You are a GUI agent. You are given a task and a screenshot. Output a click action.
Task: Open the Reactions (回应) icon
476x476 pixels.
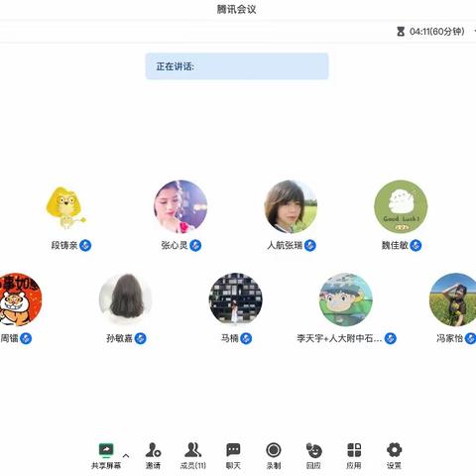click(x=313, y=450)
